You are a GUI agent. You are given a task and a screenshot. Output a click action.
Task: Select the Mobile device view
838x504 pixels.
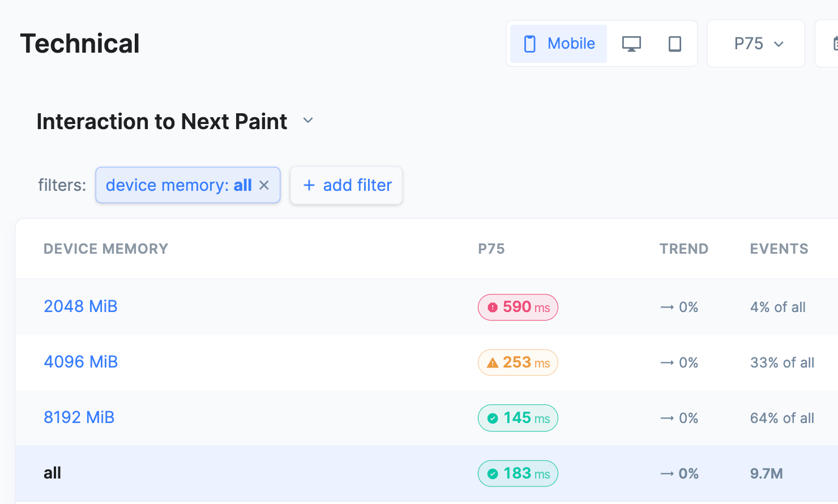[558, 44]
